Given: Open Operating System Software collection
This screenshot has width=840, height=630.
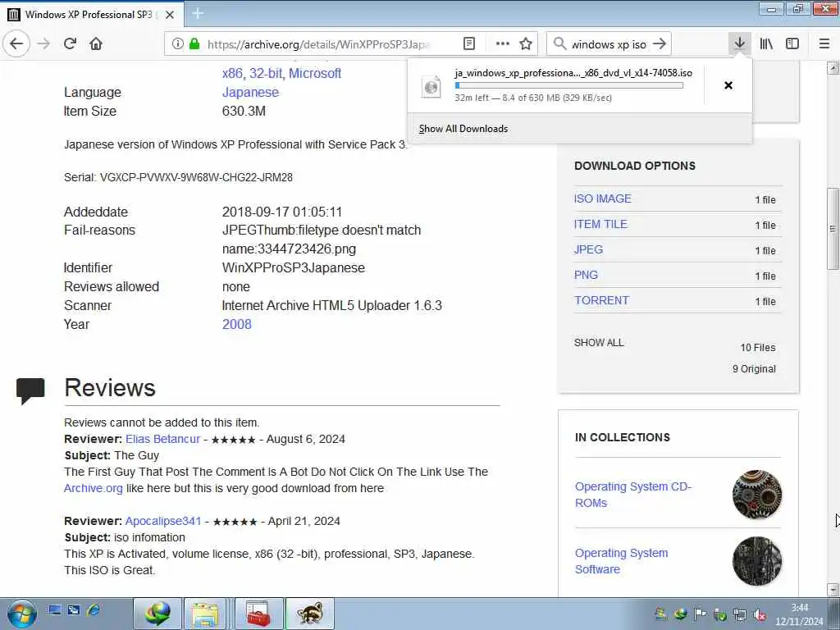Looking at the screenshot, I should tap(622, 561).
